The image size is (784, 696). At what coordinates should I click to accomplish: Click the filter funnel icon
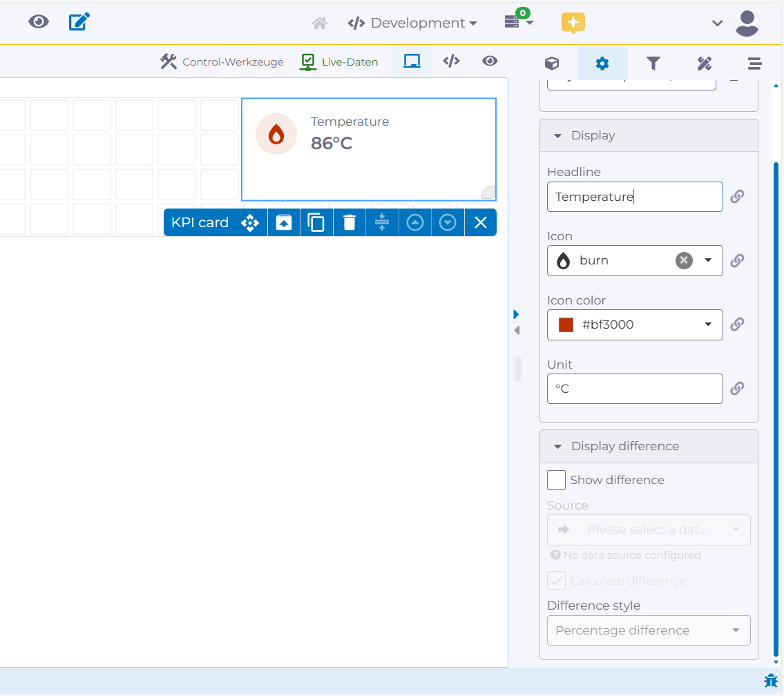tap(653, 63)
